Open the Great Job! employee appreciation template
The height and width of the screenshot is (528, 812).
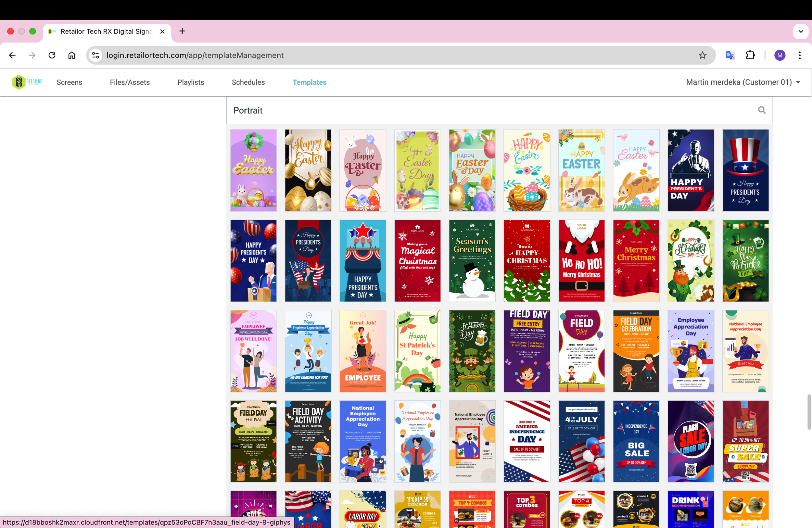(363, 351)
